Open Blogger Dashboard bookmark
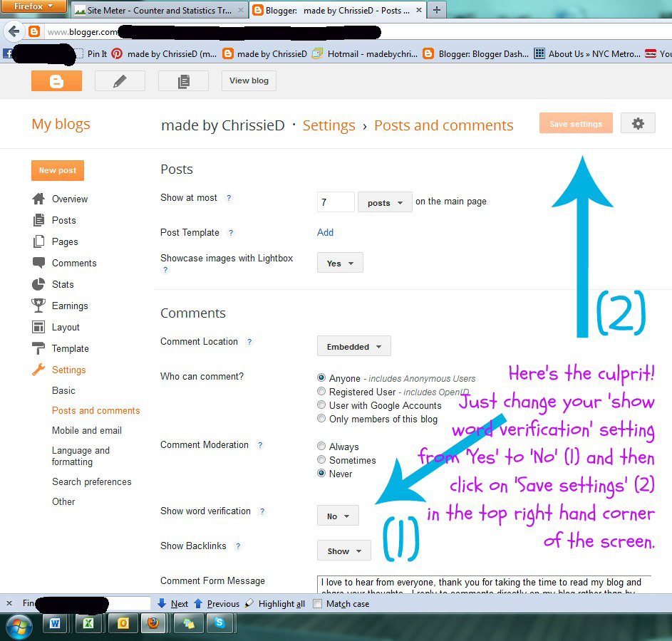672x641 pixels. tap(476, 53)
